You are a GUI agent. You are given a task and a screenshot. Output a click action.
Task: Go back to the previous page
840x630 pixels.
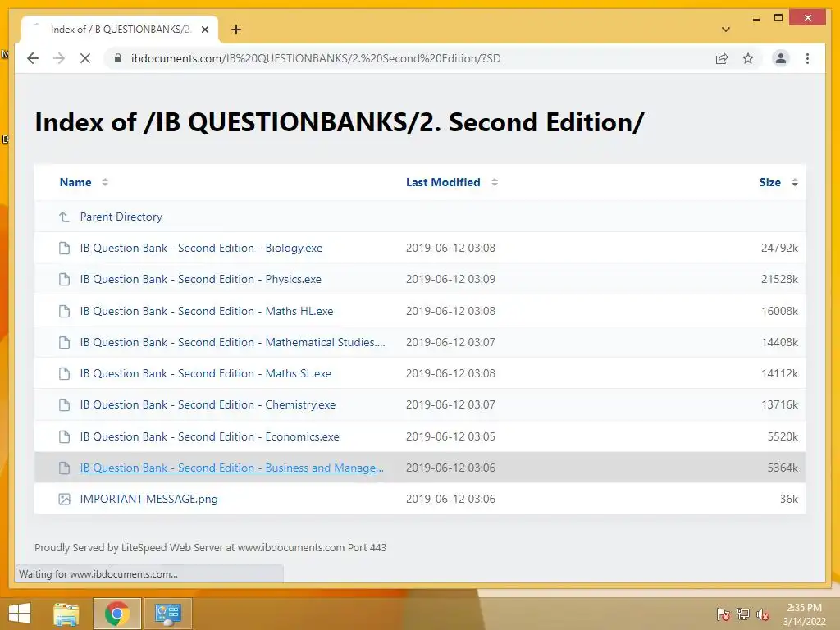(33, 58)
